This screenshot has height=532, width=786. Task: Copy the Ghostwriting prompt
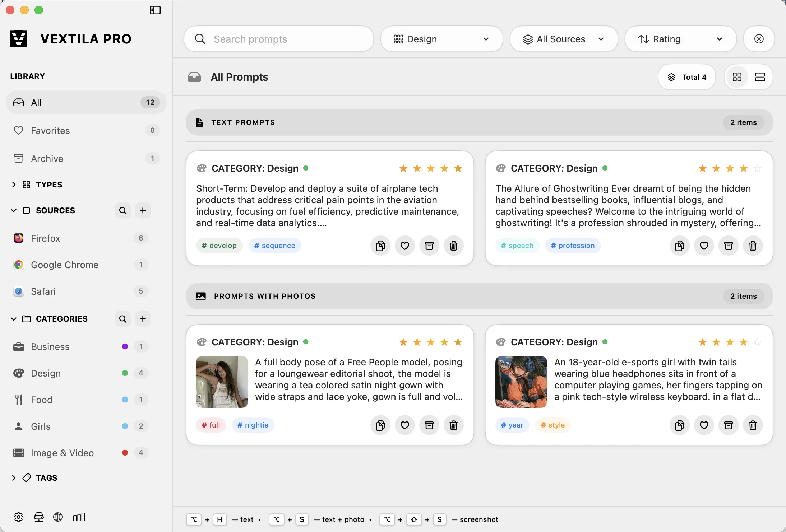click(x=680, y=246)
